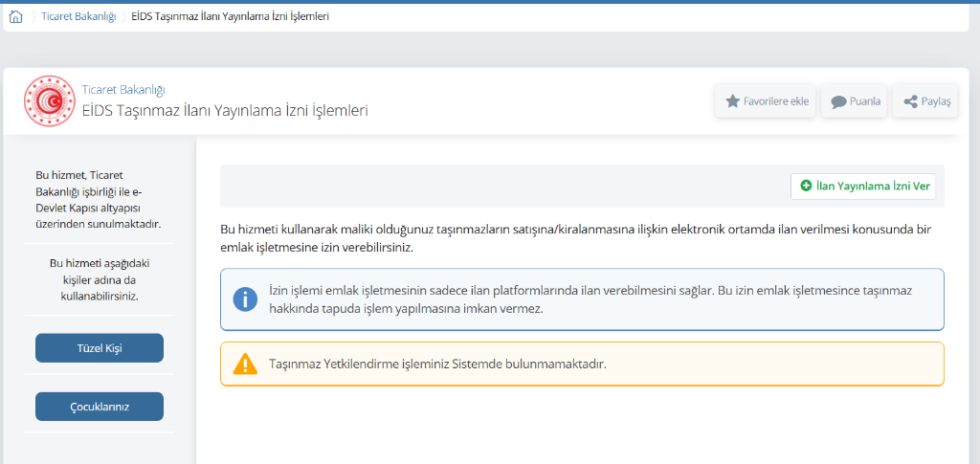This screenshot has width=980, height=464.
Task: Click the Ticaret Bakanlığı emblem logo
Action: click(49, 100)
